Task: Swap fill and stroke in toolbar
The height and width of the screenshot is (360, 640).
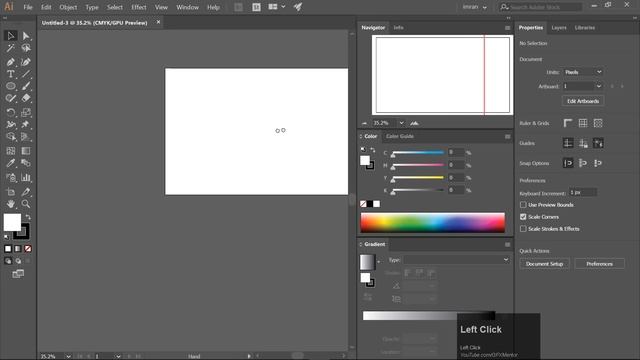Action: point(28,217)
